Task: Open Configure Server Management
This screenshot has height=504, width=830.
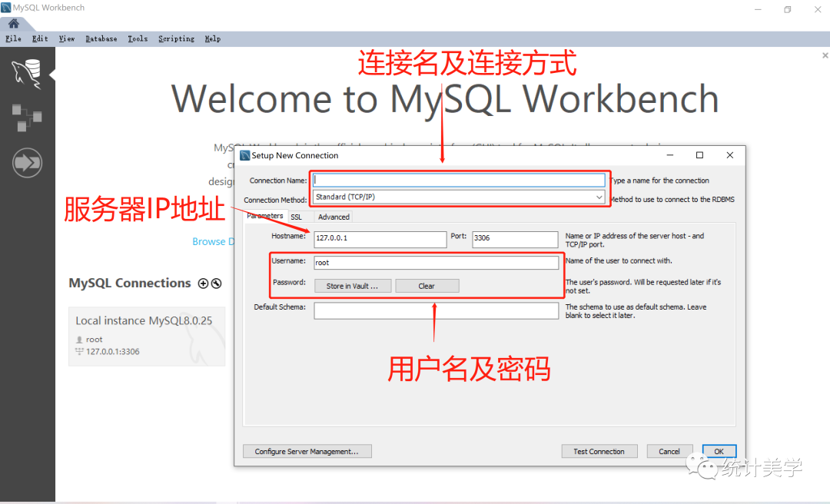Action: pos(307,451)
